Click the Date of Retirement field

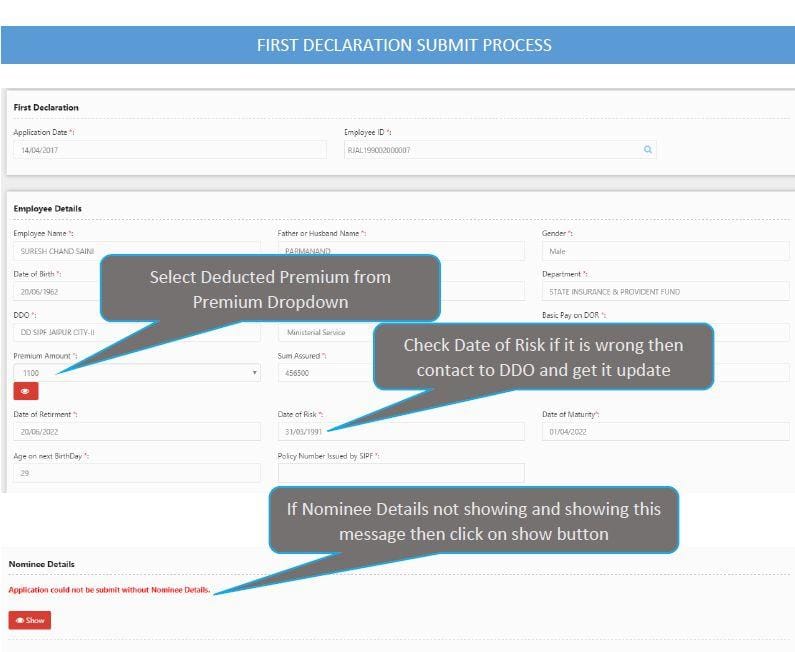click(137, 431)
